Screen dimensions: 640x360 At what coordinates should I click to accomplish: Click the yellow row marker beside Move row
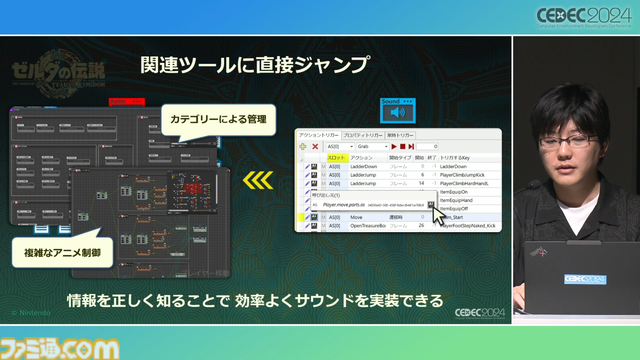301,217
